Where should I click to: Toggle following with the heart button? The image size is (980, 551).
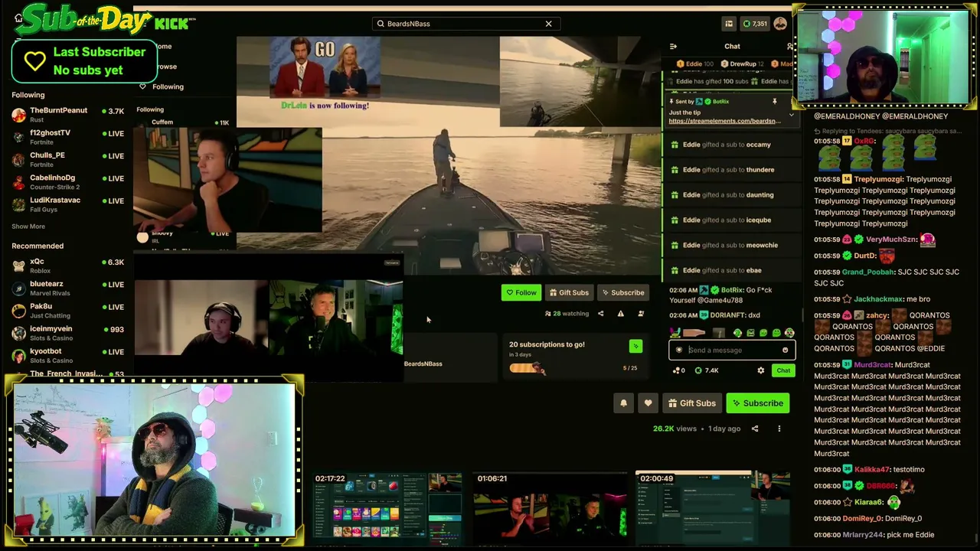tap(648, 403)
